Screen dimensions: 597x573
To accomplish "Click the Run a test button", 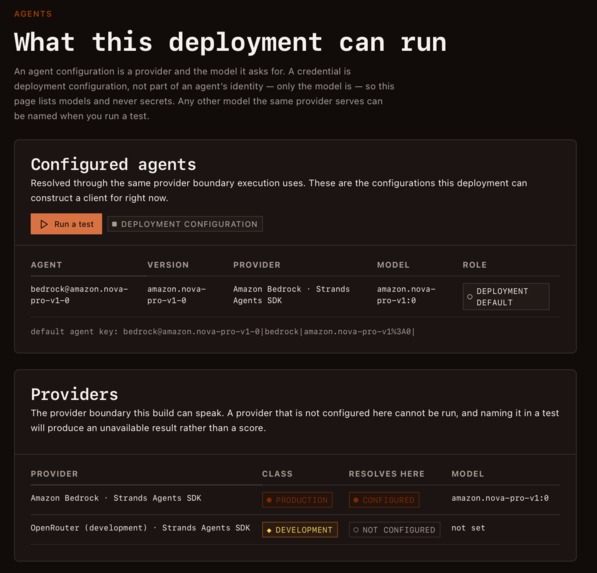I will point(66,224).
